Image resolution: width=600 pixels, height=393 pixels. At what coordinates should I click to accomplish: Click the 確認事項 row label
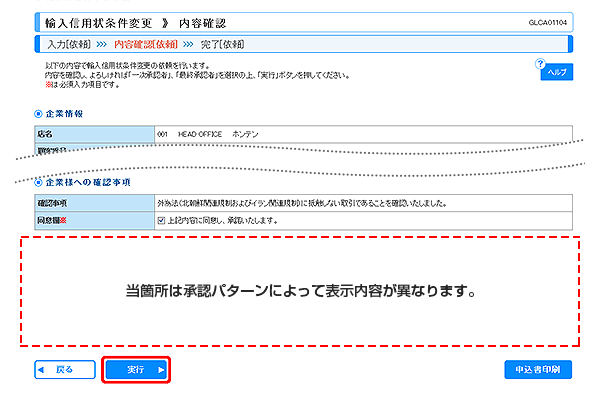pyautogui.click(x=95, y=203)
